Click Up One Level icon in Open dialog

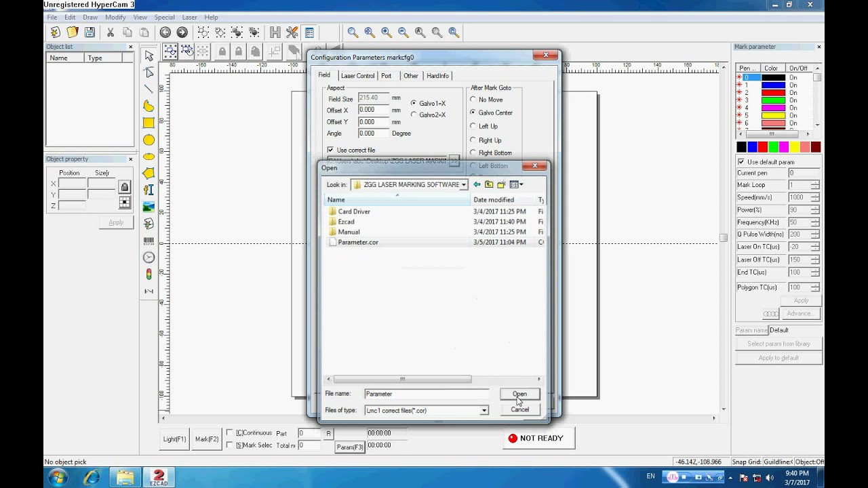tap(488, 184)
